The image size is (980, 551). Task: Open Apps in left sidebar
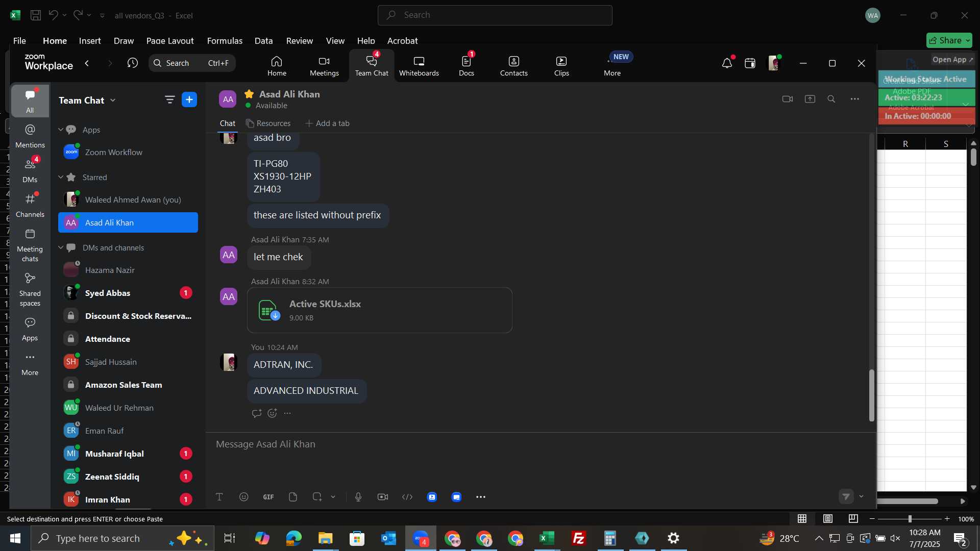click(30, 329)
